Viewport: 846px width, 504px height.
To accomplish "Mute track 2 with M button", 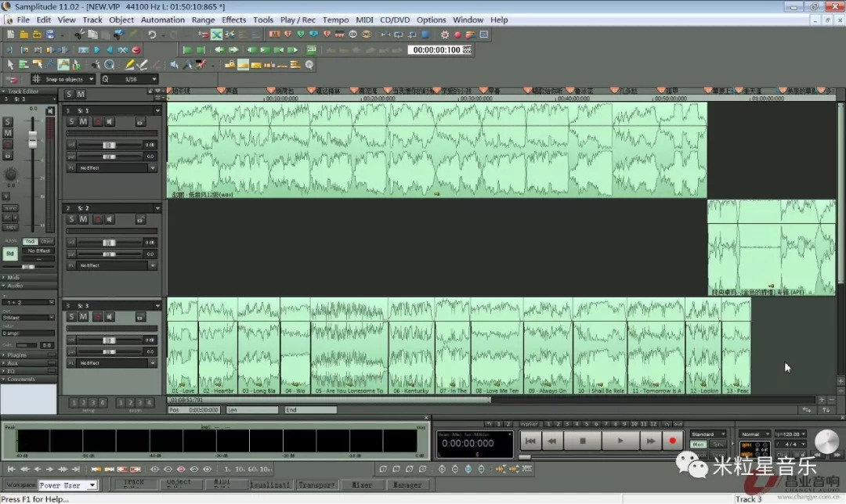I will point(83,219).
